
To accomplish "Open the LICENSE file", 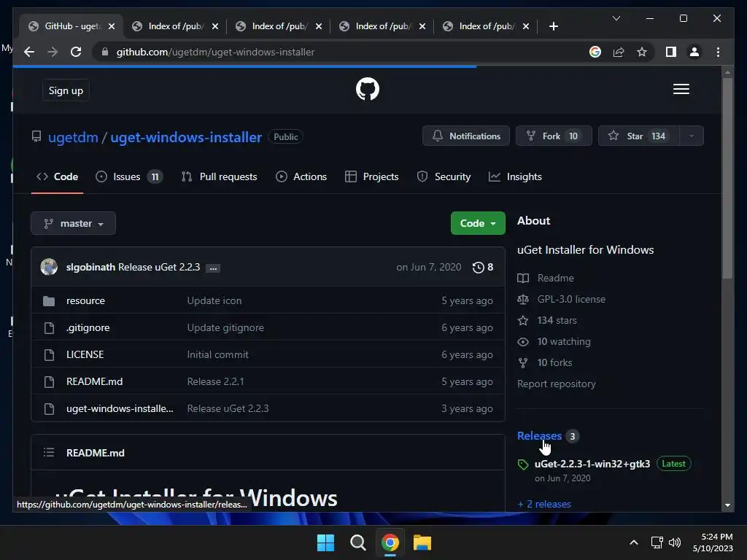I will (85, 354).
